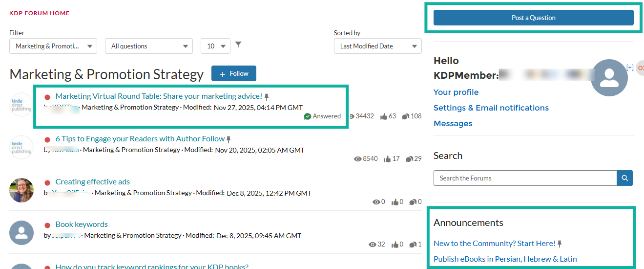Screen dimensions: 644x269
Task: Click the views eye icon showing 8540
Action: (357, 159)
